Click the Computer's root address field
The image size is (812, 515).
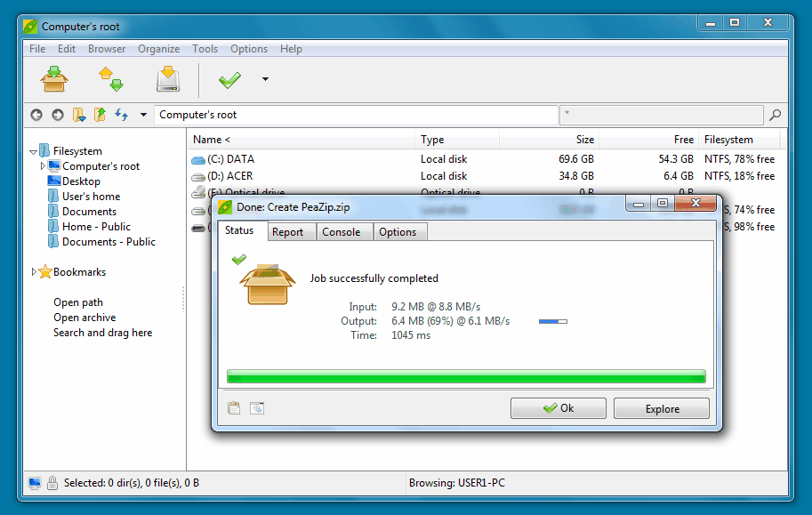356,115
